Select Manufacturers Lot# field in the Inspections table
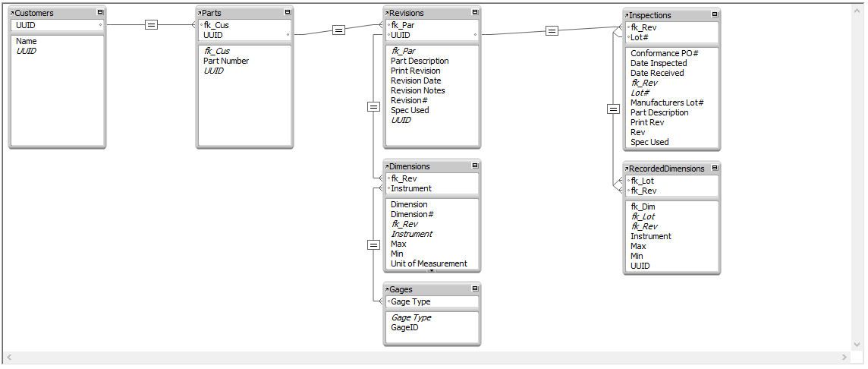 (667, 102)
